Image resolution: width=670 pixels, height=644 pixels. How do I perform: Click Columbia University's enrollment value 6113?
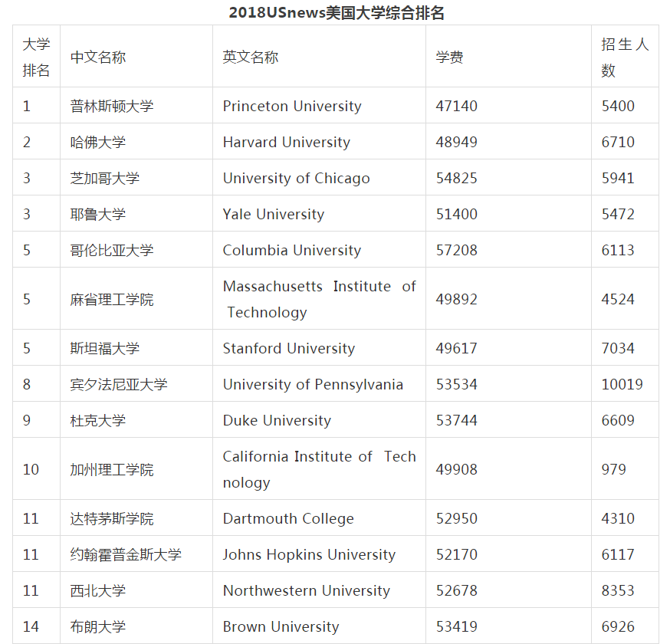[618, 250]
